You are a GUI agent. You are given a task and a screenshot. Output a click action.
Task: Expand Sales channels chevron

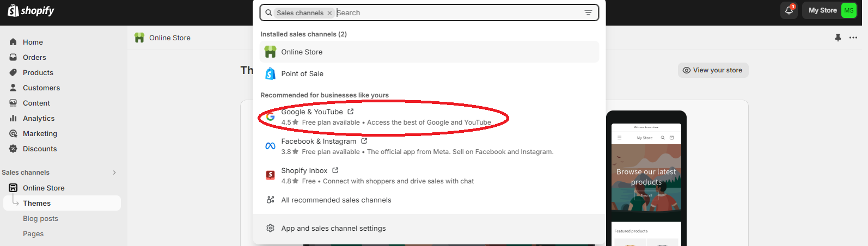pos(114,173)
